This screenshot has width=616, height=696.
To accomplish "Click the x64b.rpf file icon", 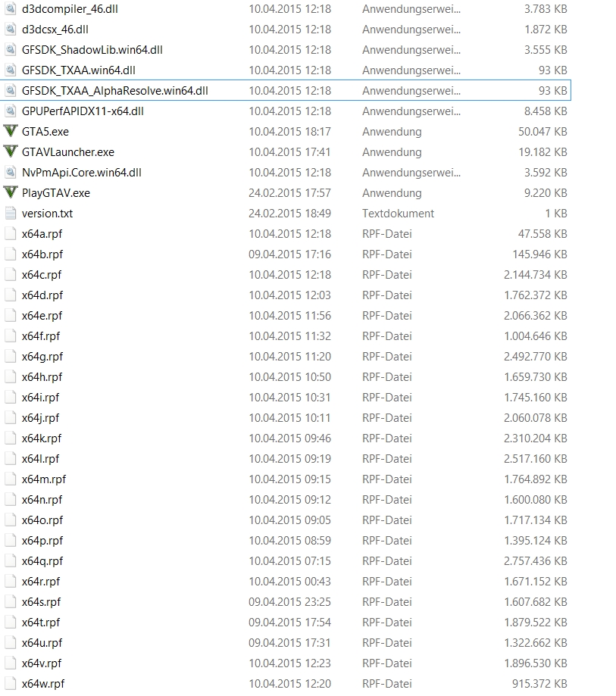I will (x=10, y=254).
